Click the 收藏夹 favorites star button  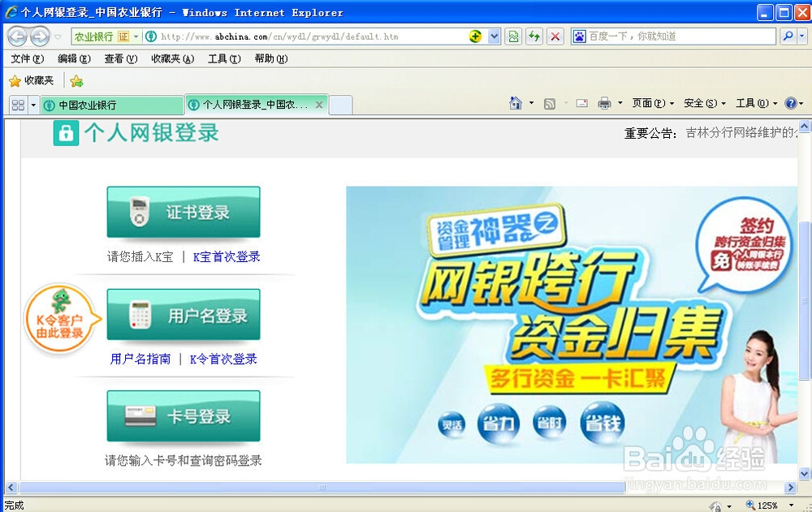tap(32, 81)
